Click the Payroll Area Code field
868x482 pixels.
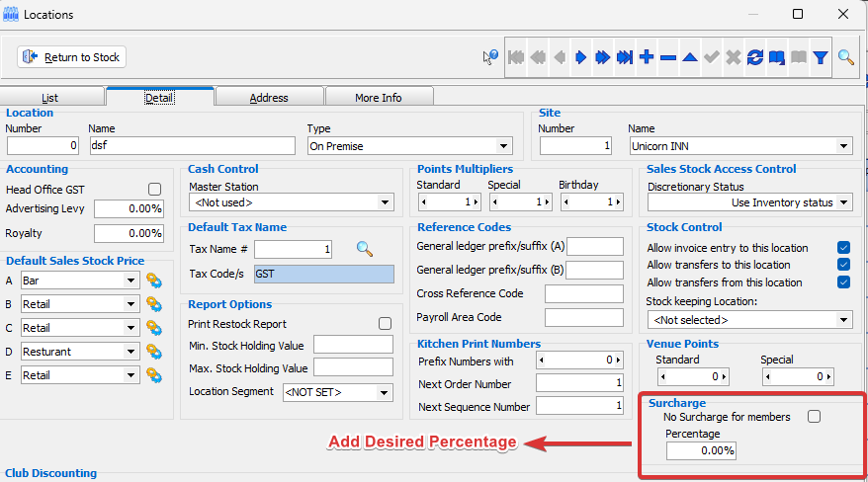point(584,318)
